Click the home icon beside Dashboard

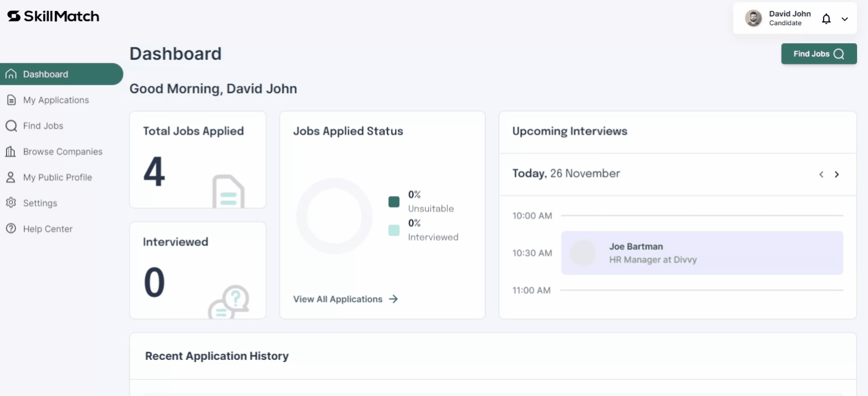pos(11,74)
